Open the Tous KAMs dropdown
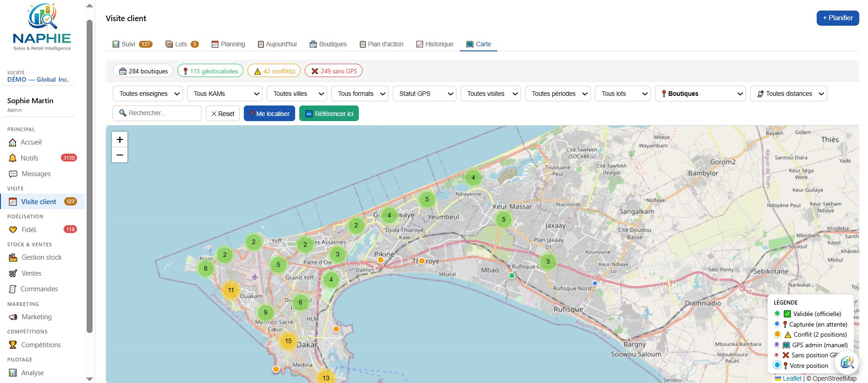 (x=225, y=94)
